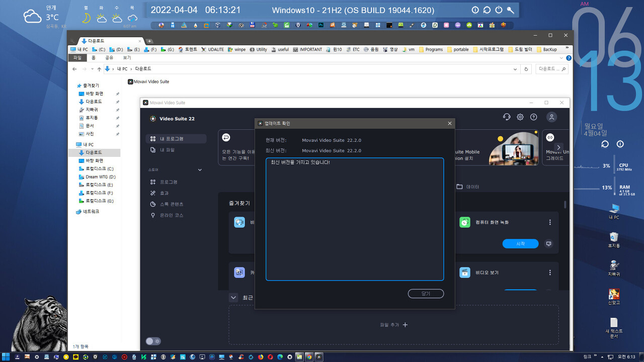Open the 신맞고 desktop icon
644x362 pixels.
[x=614, y=296]
